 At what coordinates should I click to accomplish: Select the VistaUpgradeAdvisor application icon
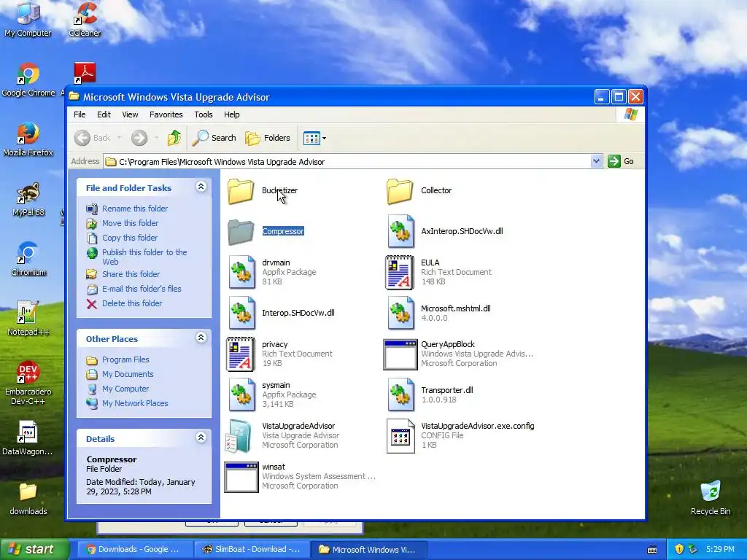[239, 436]
